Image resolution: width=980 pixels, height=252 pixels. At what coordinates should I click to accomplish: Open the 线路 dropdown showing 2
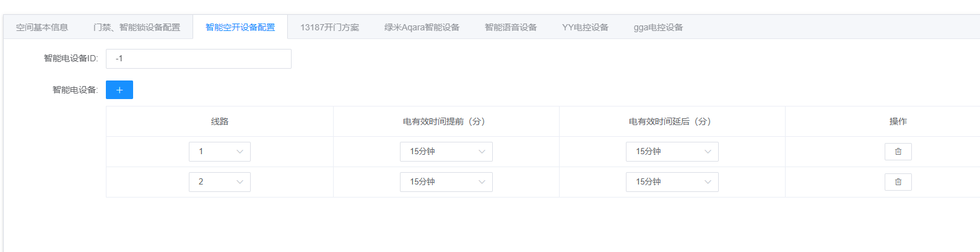(220, 182)
